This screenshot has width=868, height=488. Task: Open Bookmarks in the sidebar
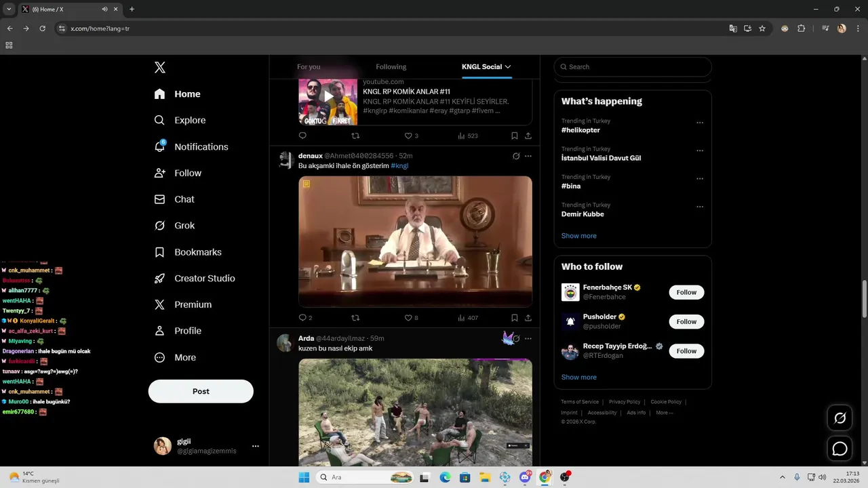tap(188, 252)
